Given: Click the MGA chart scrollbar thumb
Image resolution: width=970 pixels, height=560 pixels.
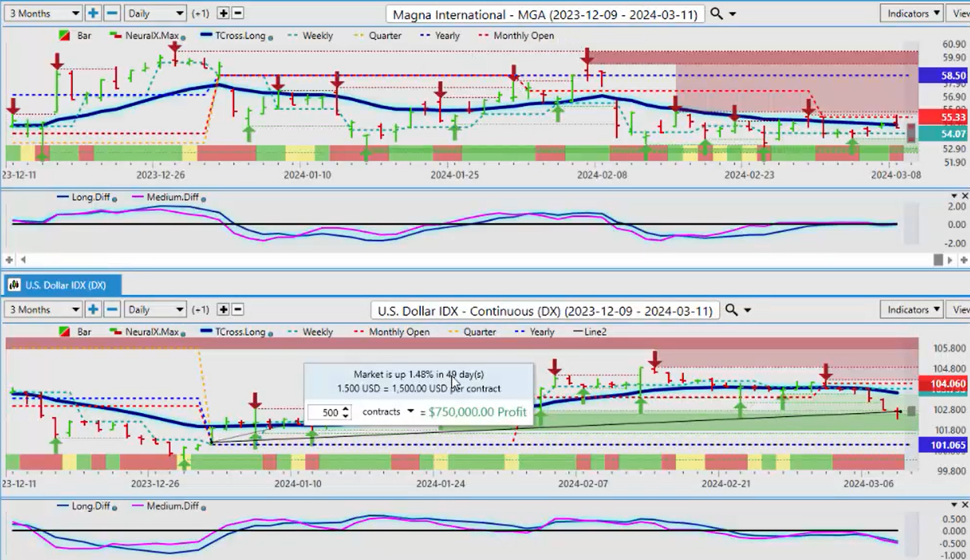Looking at the screenshot, I should pos(938,260).
